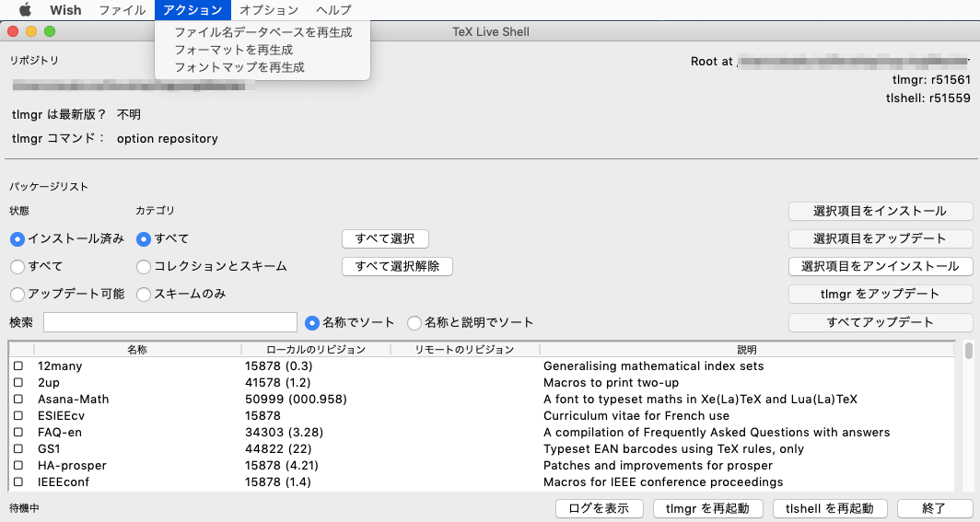Select 名称でソート radio button
This screenshot has width=980, height=522.
pos(312,323)
